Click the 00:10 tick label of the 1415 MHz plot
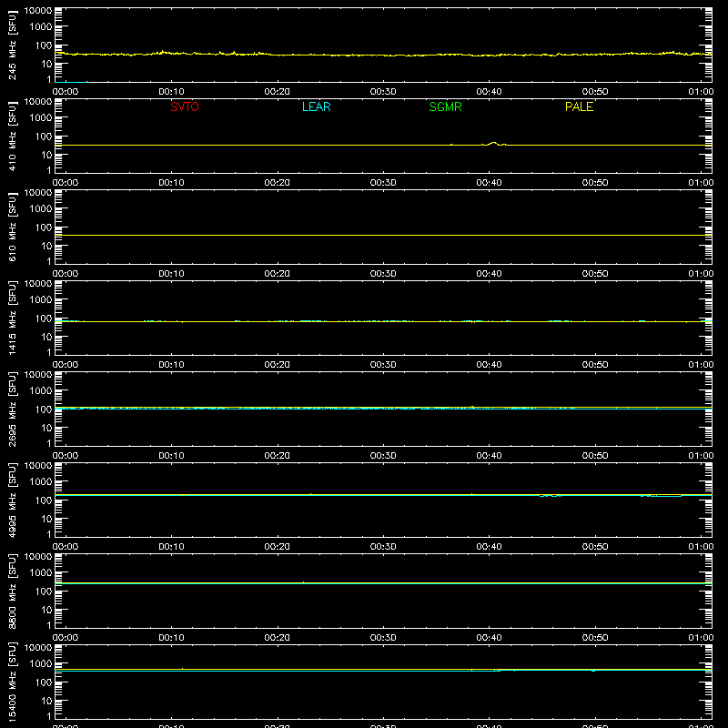 click(171, 365)
